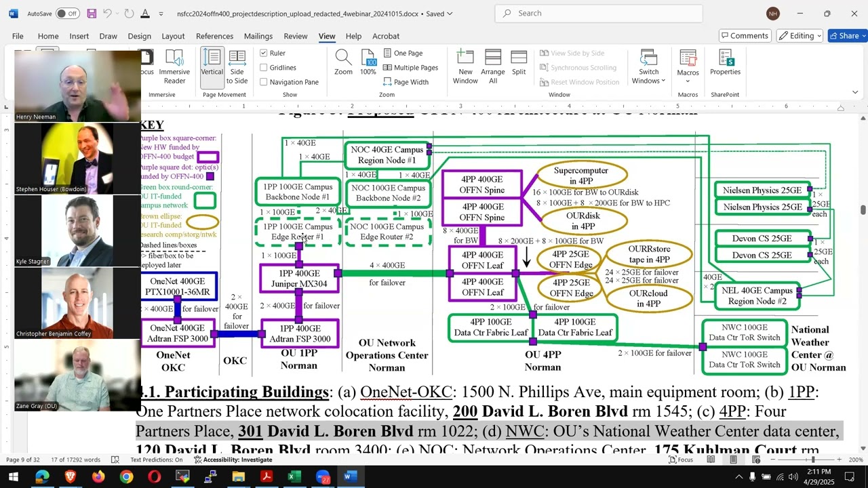
Task: Click Arrange All windows
Action: point(493,68)
